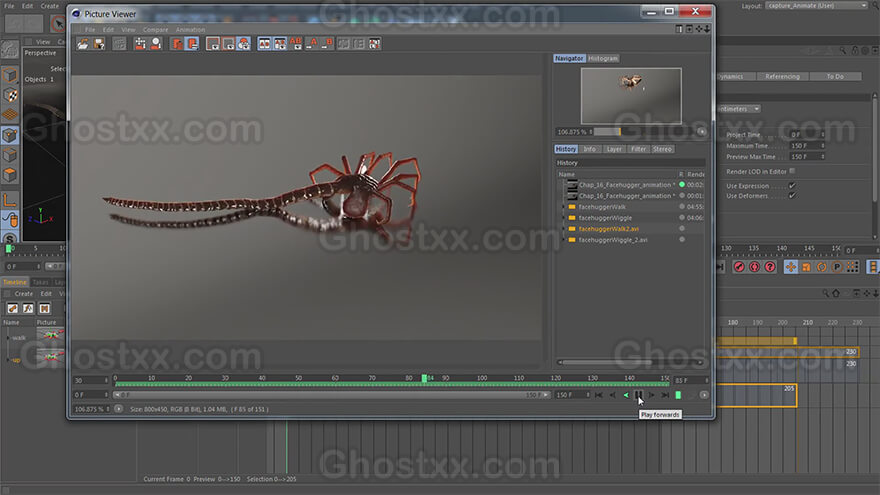
Task: Click green status dot of first Chap_16 entry
Action: (x=682, y=185)
